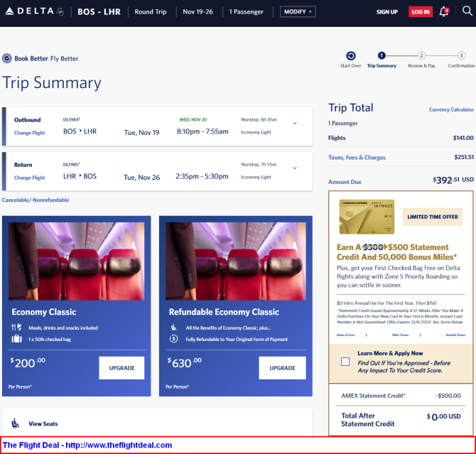
Task: Click the red LOG IN button
Action: pyautogui.click(x=421, y=12)
